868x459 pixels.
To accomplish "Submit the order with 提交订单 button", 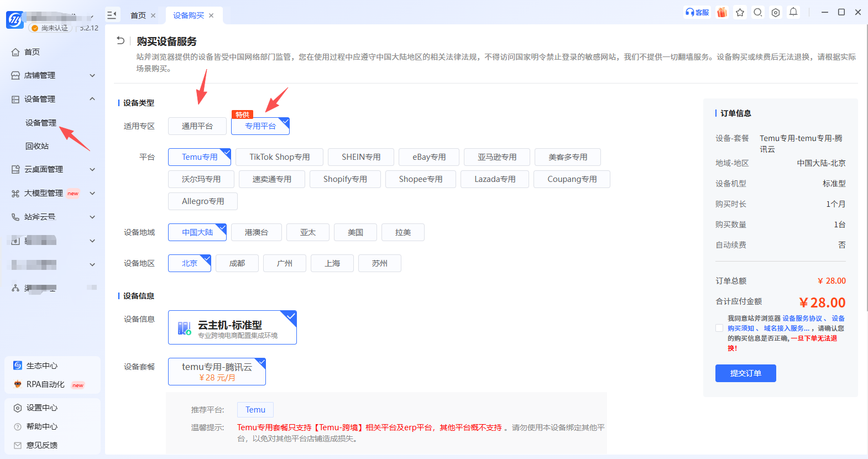I will pos(746,373).
